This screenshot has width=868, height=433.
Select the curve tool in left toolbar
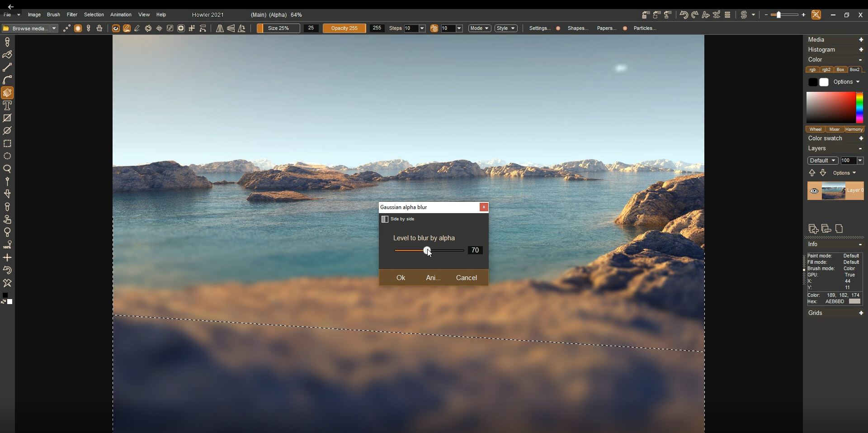click(7, 80)
